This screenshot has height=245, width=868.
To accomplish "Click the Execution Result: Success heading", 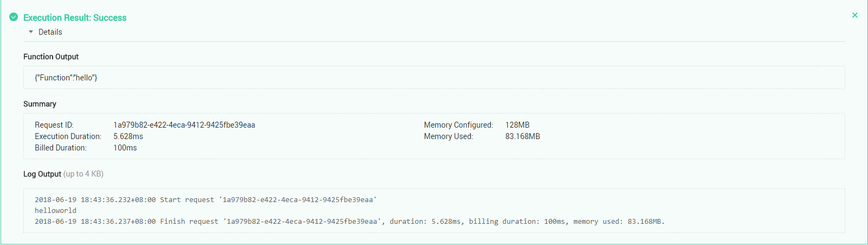I will click(75, 18).
